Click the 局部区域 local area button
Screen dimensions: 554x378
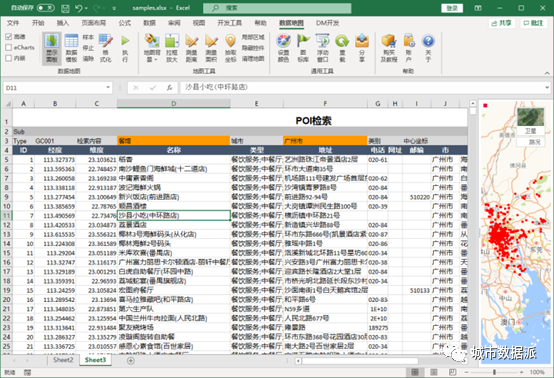point(253,37)
